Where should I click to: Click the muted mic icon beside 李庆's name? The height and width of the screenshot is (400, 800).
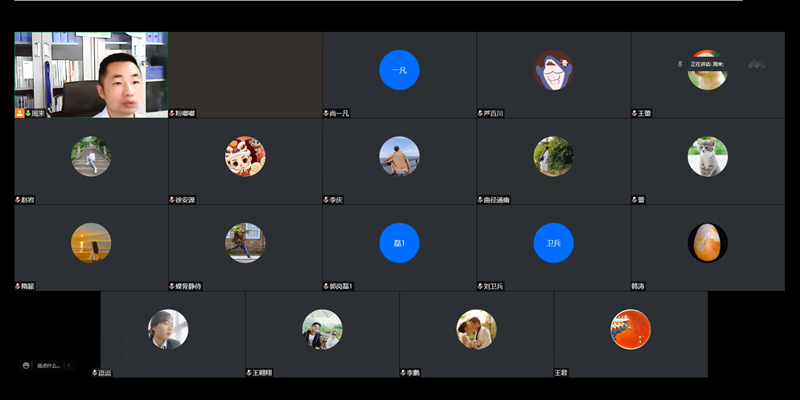[x=326, y=200]
